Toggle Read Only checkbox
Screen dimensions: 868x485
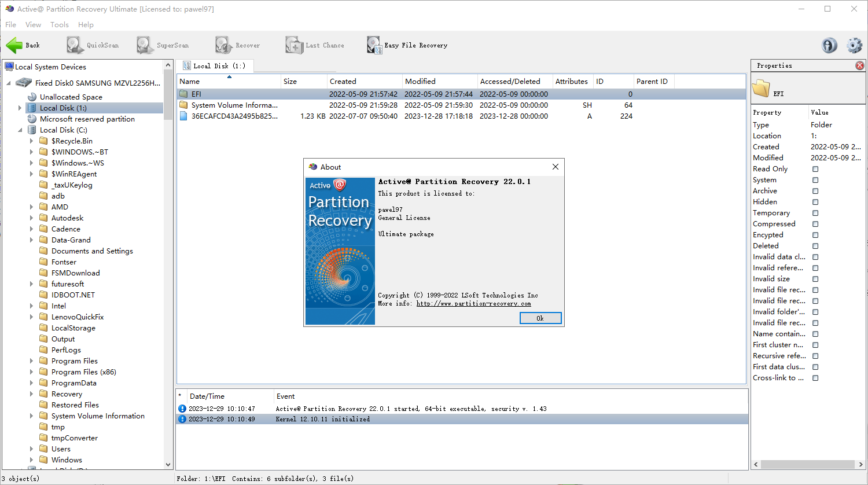tap(815, 169)
